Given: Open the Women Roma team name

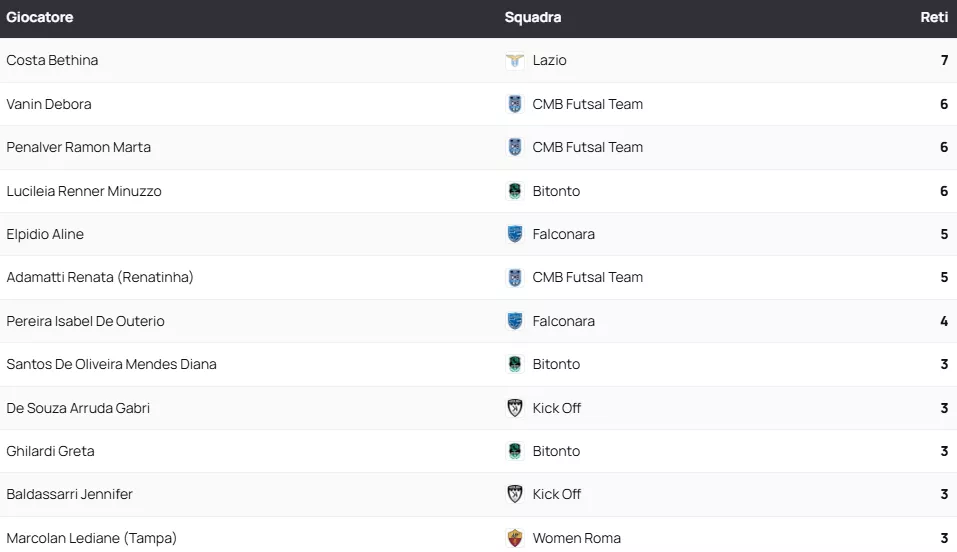Looking at the screenshot, I should pyautogui.click(x=576, y=538).
